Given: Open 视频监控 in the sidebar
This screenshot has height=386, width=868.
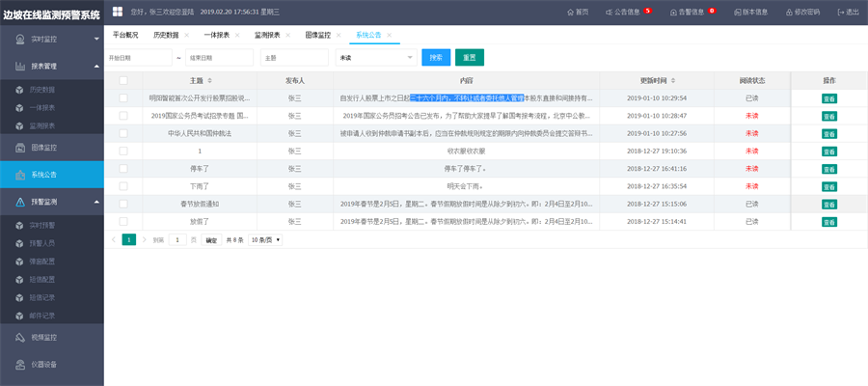Looking at the screenshot, I should click(x=52, y=337).
